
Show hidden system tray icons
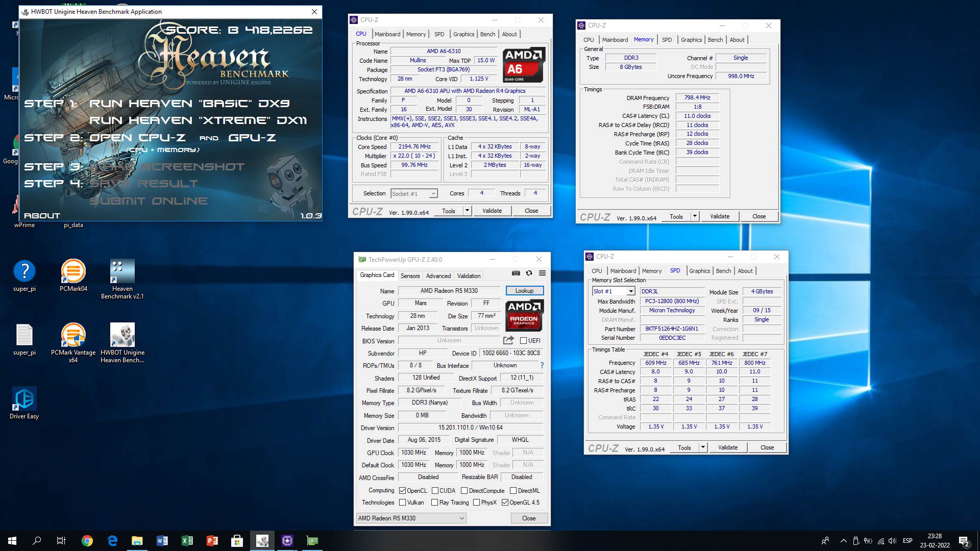[843, 541]
